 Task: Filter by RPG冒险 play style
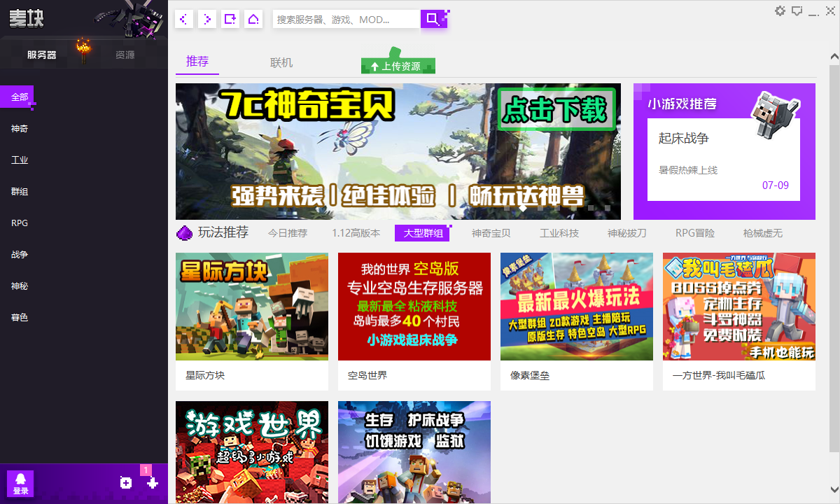[695, 233]
